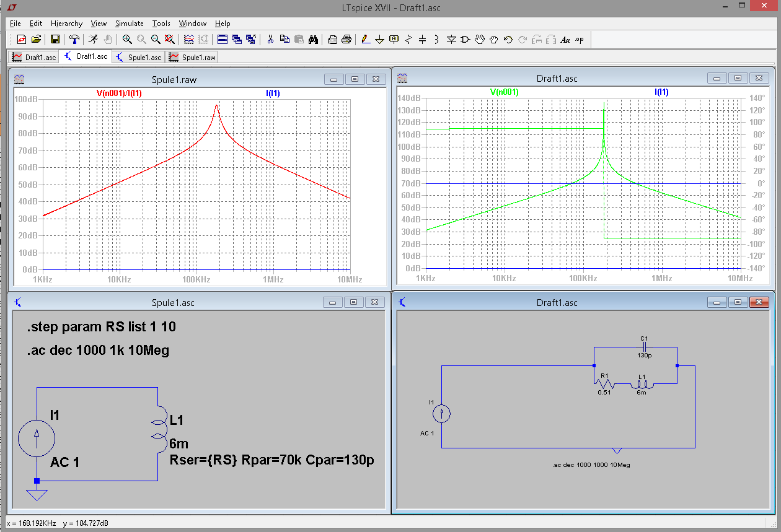
Task: Maximize the Spule1.raw plot window
Action: click(355, 79)
